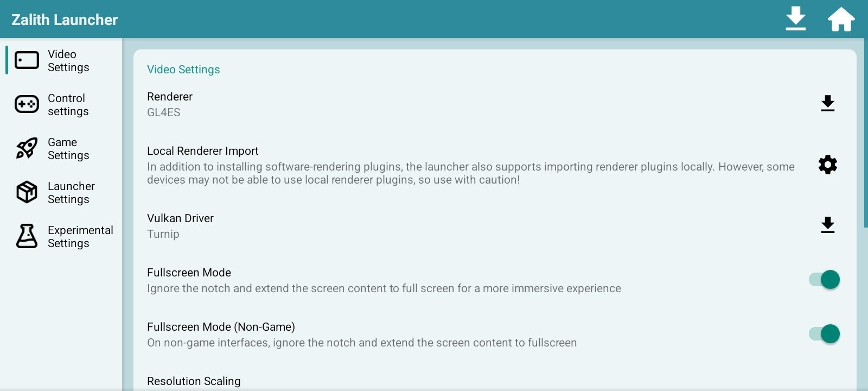Open downloads from the top bar icon
This screenshot has width=868, height=391.
(x=795, y=19)
